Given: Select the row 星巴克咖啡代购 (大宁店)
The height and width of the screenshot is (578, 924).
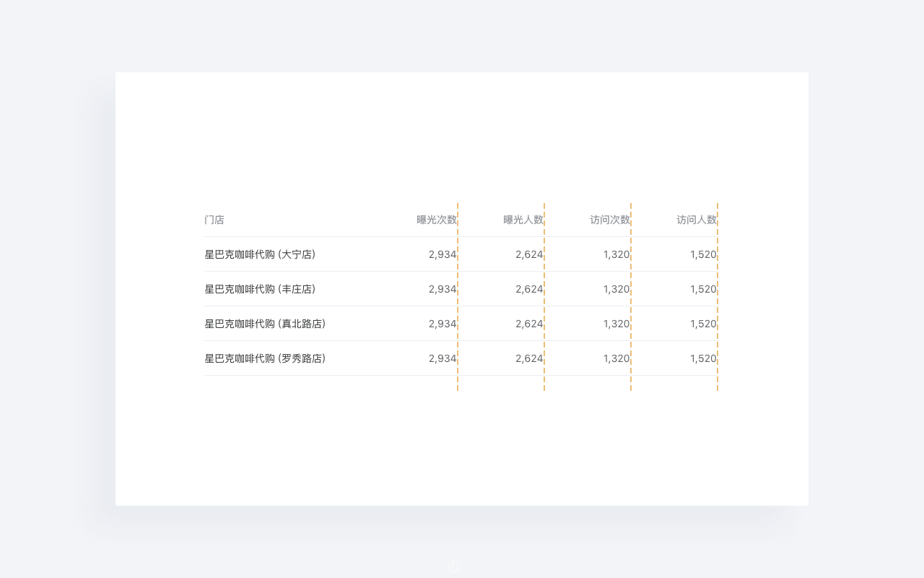Looking at the screenshot, I should click(461, 254).
